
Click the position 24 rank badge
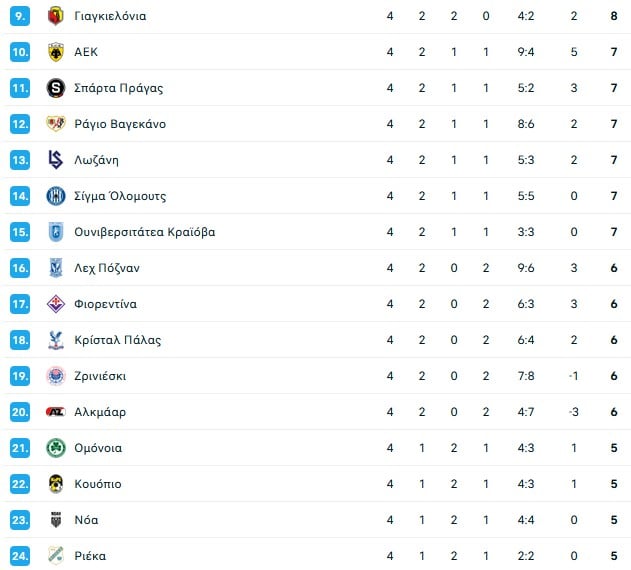click(20, 556)
